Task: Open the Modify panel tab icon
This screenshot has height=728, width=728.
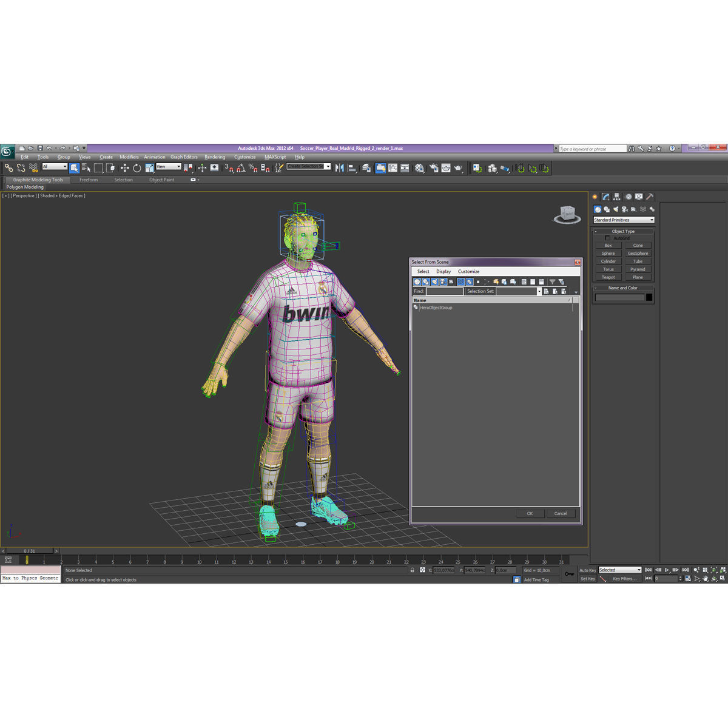Action: click(605, 197)
